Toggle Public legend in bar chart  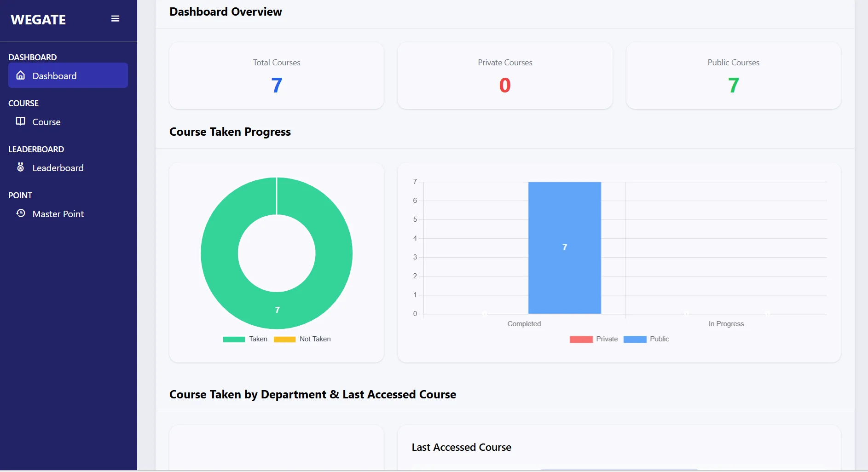point(659,339)
